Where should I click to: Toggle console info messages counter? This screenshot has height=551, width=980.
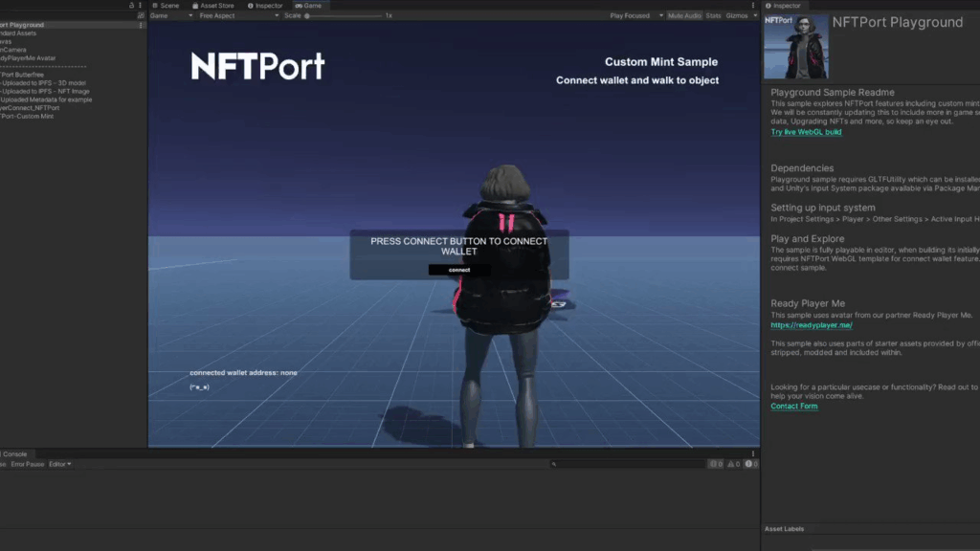click(716, 464)
